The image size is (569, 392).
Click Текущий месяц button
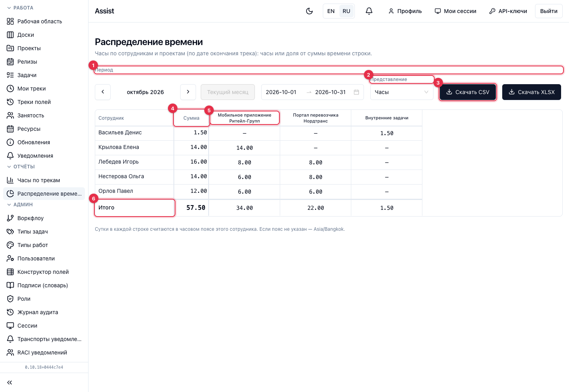[228, 92]
